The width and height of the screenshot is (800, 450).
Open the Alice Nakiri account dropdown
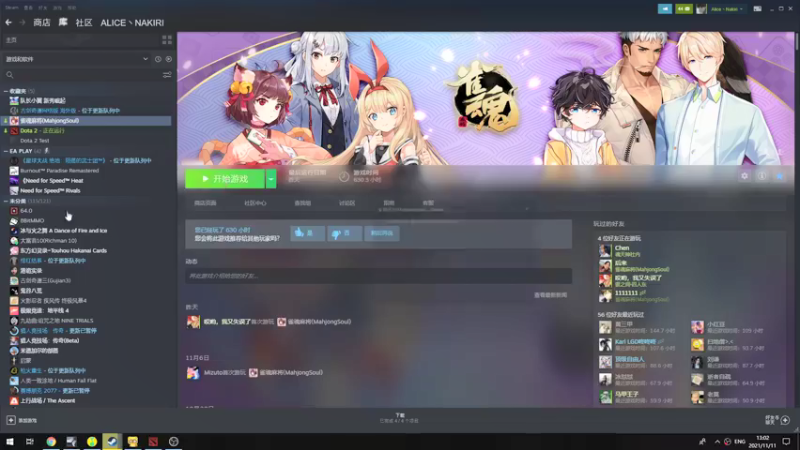click(727, 9)
